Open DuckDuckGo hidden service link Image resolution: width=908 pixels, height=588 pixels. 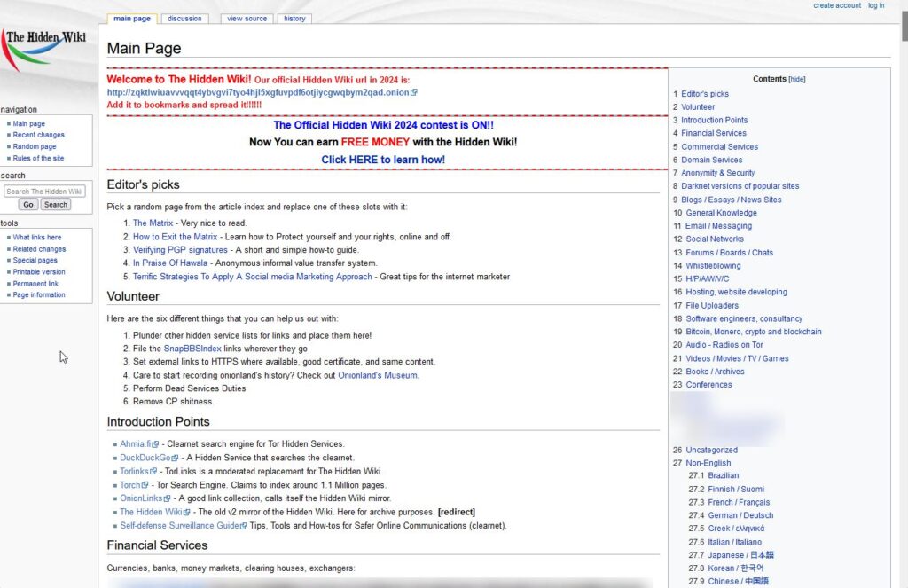pyautogui.click(x=145, y=458)
